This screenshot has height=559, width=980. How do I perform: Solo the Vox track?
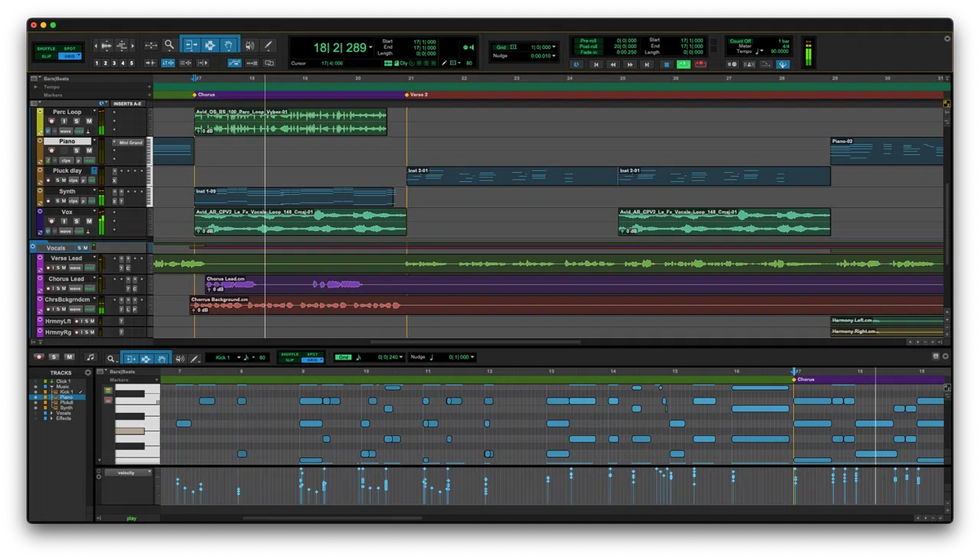tap(77, 220)
